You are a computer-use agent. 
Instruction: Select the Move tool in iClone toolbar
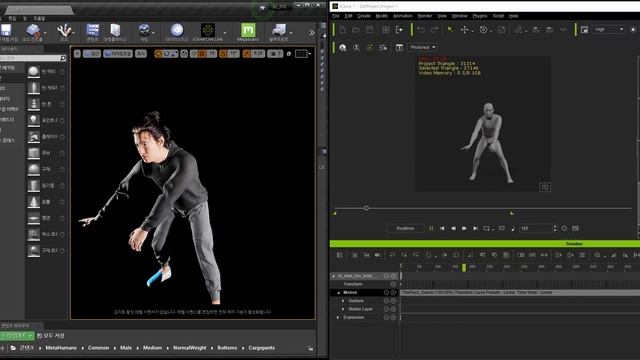point(464,29)
